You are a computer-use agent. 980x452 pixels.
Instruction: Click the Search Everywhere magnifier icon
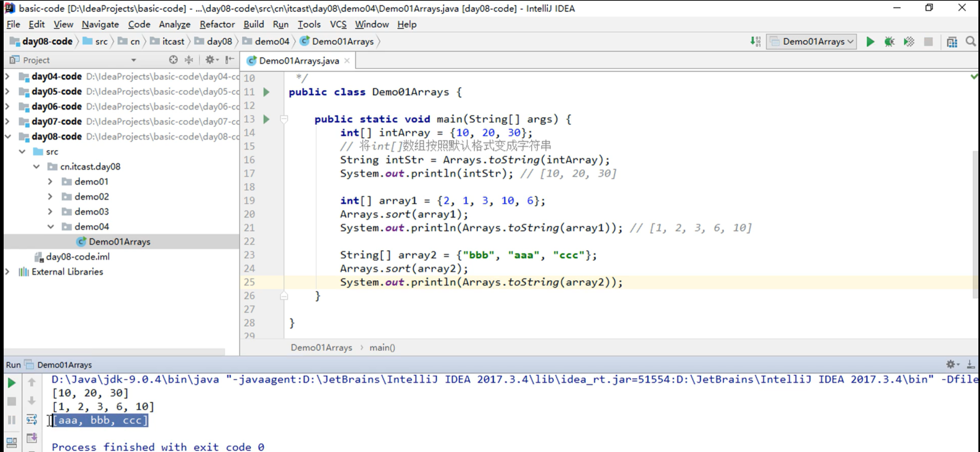[971, 42]
